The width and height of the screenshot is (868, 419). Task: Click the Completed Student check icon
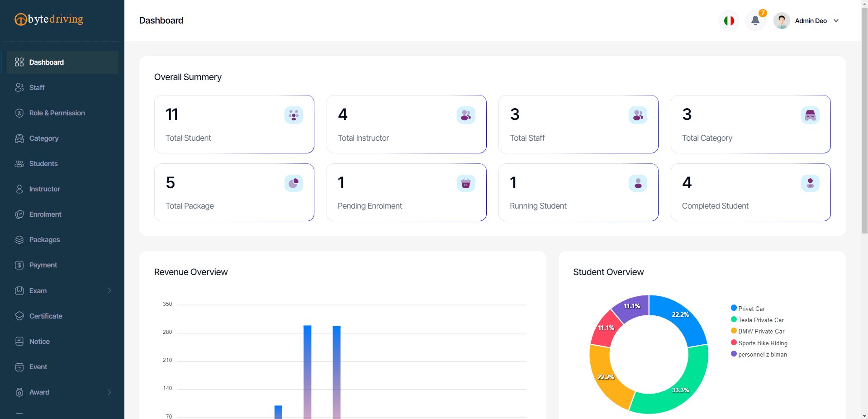[810, 183]
